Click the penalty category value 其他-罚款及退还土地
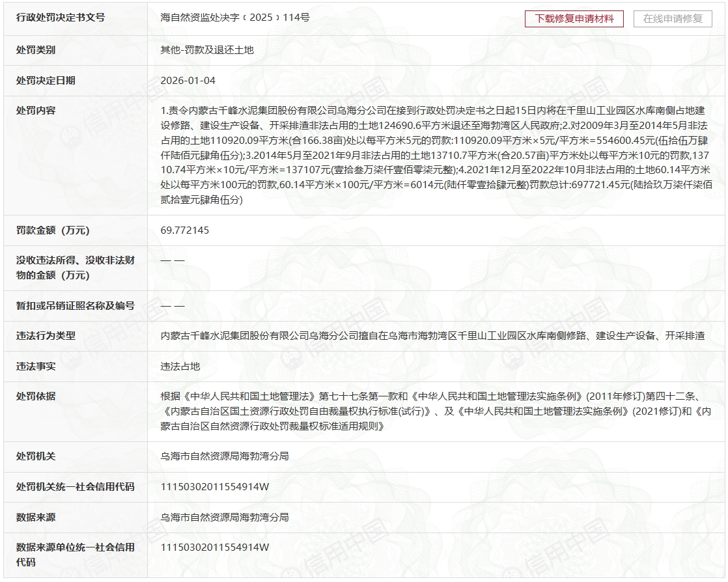 pyautogui.click(x=207, y=50)
